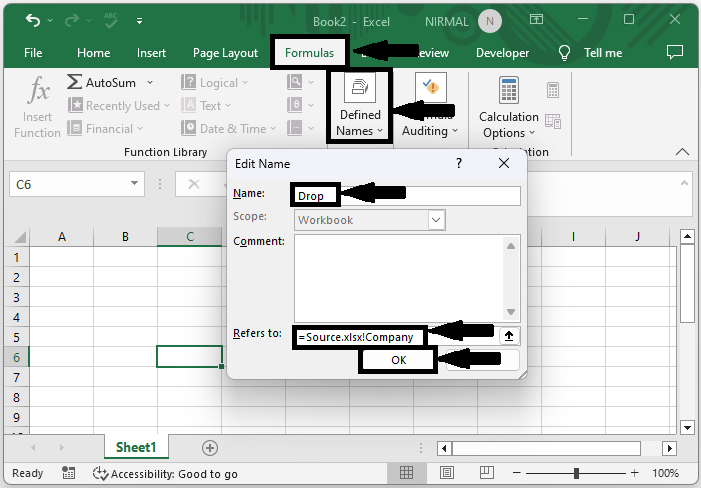Click the AutoSum sigma icon

click(x=74, y=82)
